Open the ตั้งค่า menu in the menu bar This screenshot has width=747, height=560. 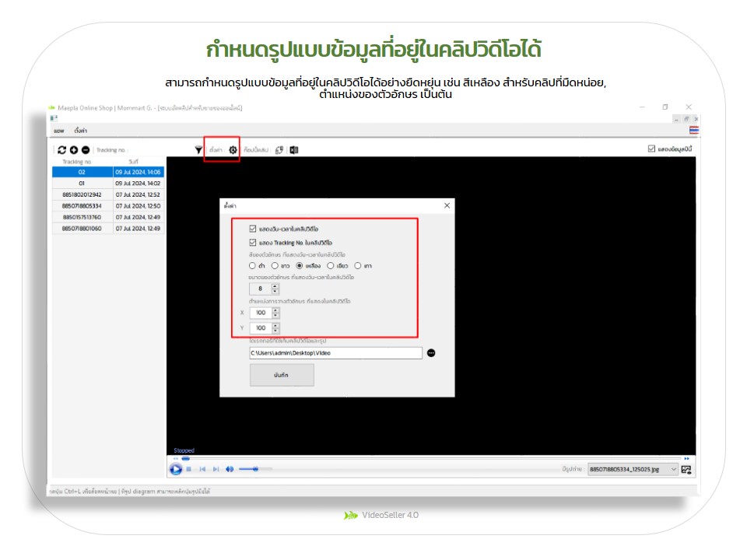tap(80, 130)
